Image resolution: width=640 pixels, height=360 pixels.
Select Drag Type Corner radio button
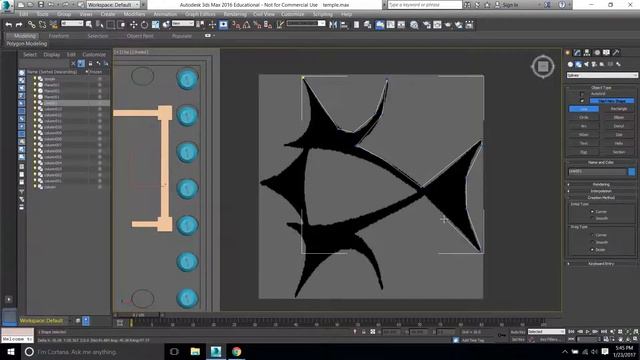pyautogui.click(x=592, y=235)
